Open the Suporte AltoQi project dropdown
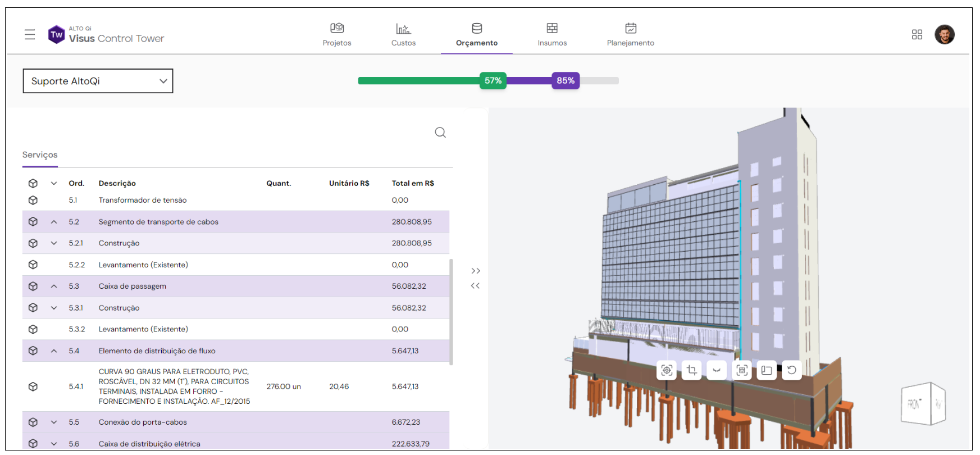The image size is (980, 455). pos(98,81)
